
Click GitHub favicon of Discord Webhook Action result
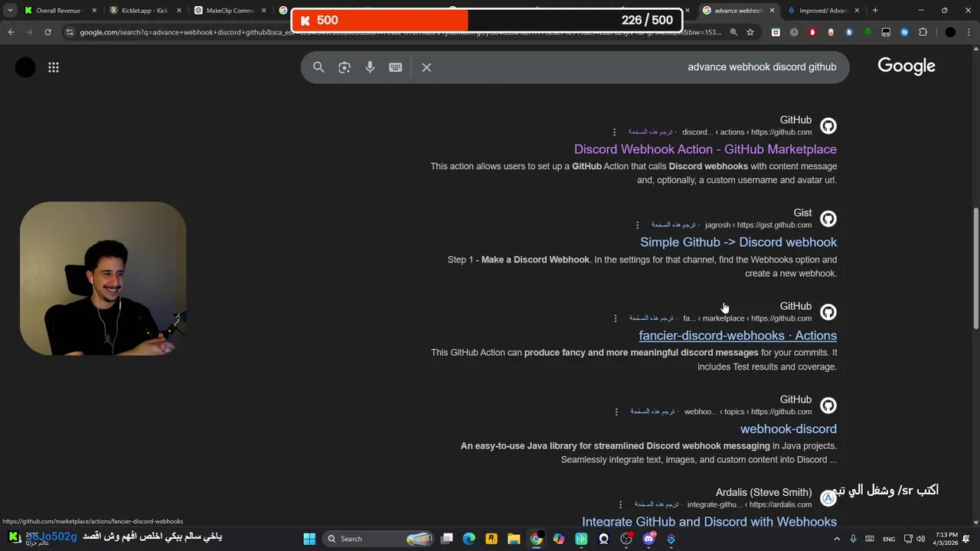click(x=828, y=126)
